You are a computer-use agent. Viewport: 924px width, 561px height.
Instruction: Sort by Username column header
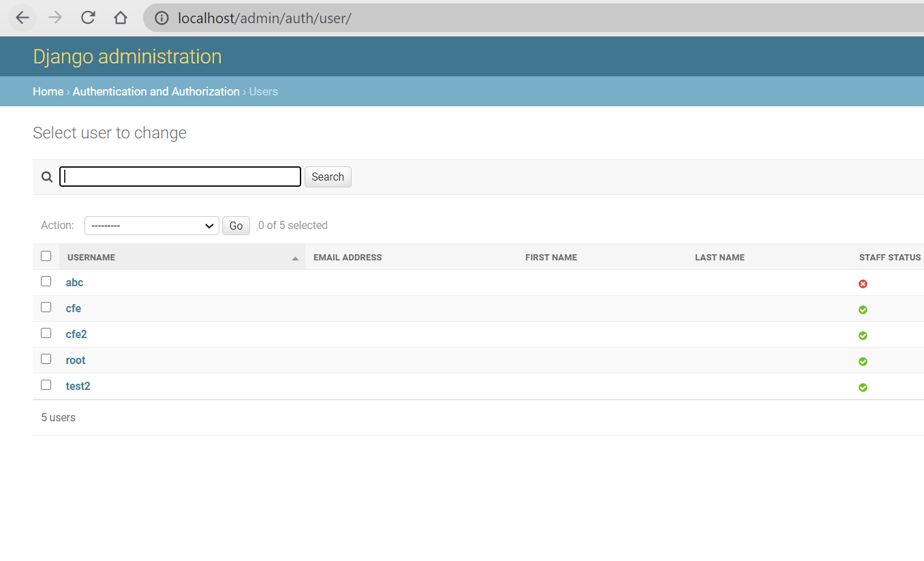click(x=91, y=258)
